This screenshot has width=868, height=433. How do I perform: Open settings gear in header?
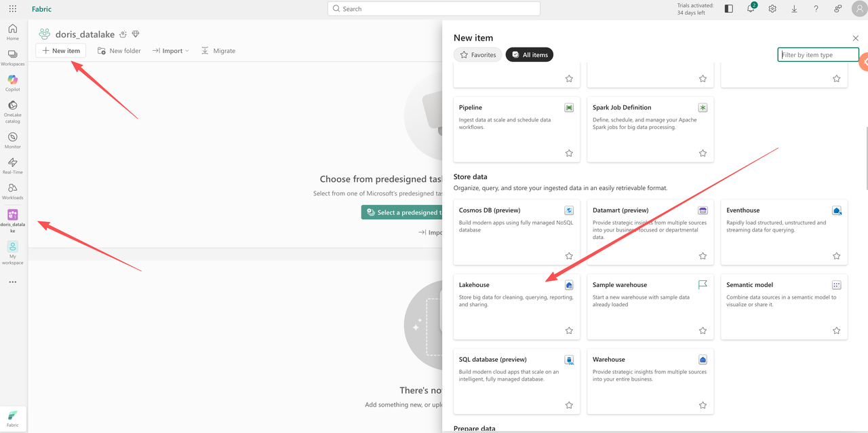(772, 9)
